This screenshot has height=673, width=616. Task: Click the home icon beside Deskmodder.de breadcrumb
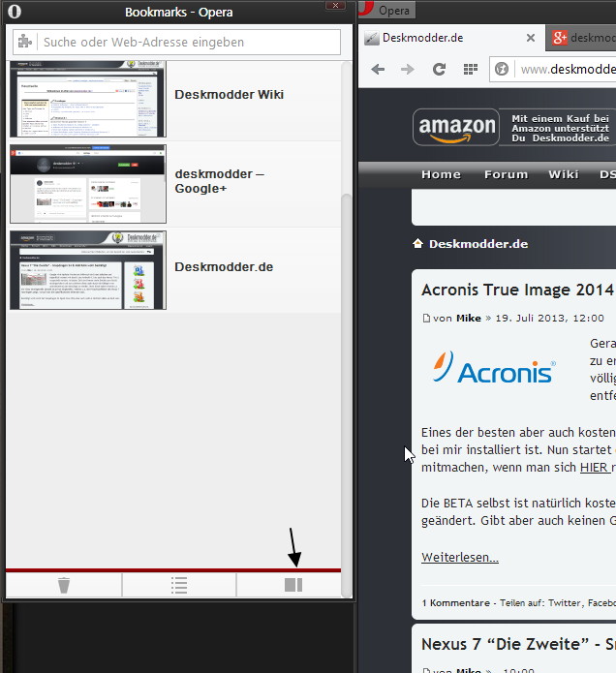[417, 244]
